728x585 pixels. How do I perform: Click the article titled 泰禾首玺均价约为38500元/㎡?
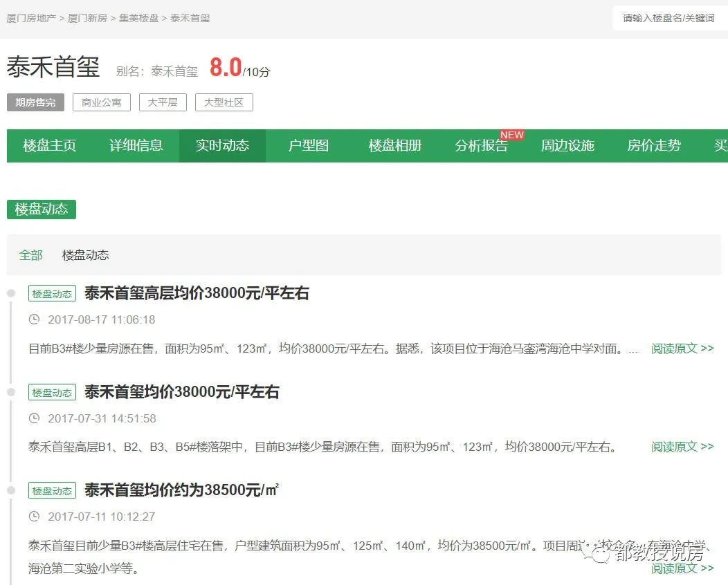tap(180, 490)
